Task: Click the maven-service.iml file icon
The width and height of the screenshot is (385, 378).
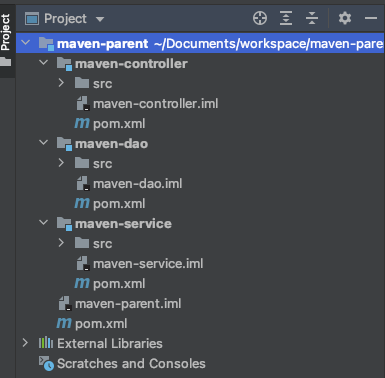Action: pyautogui.click(x=83, y=264)
